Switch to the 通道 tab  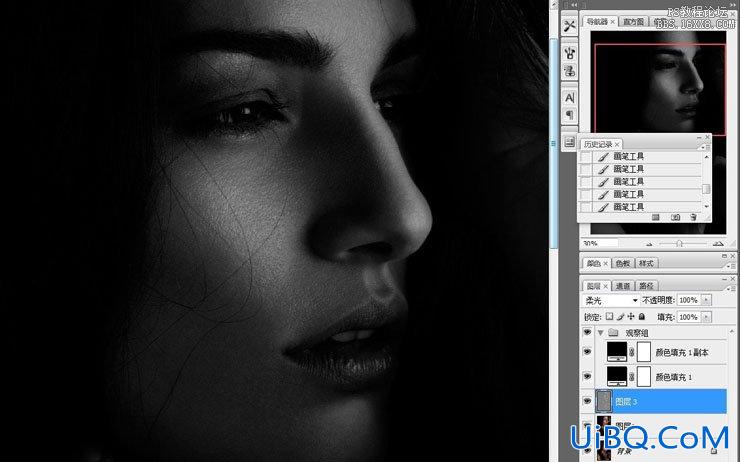(623, 286)
